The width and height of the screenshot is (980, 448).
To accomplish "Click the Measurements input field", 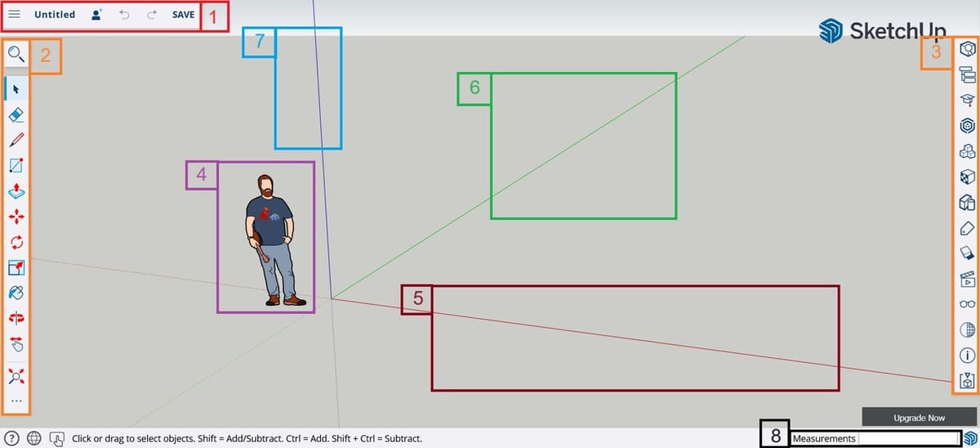I will tap(908, 438).
